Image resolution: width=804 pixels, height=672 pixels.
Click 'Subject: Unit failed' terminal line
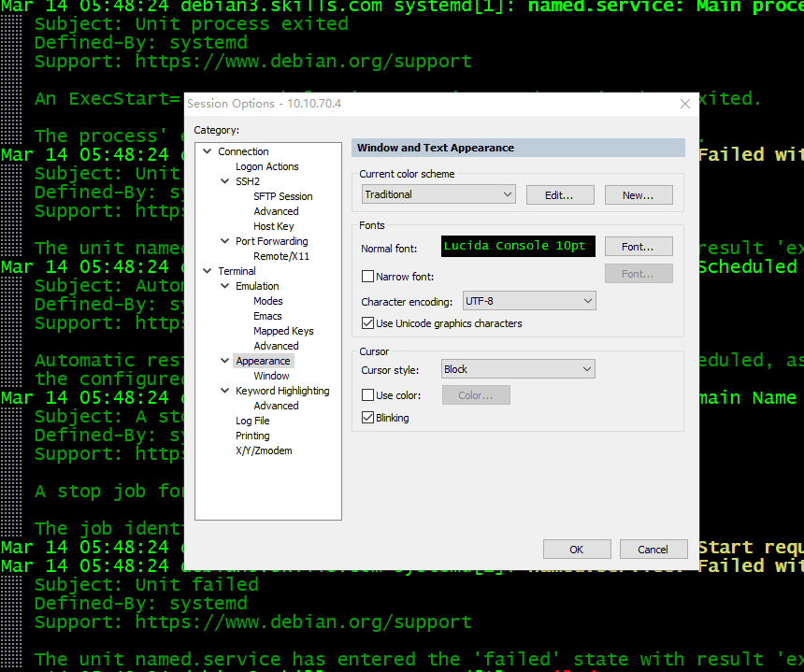pyautogui.click(x=146, y=585)
